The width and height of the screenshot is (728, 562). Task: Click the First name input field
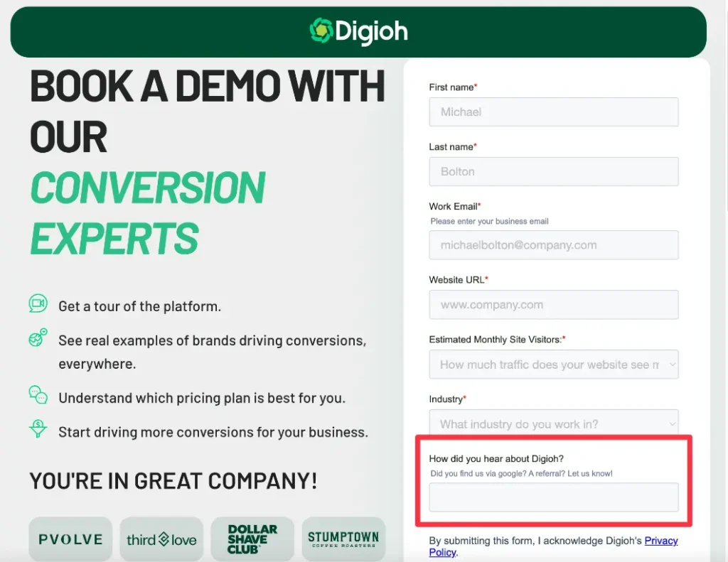point(554,112)
